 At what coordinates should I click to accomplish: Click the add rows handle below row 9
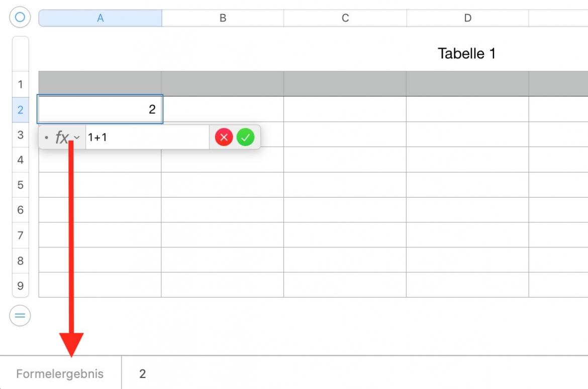tap(20, 316)
